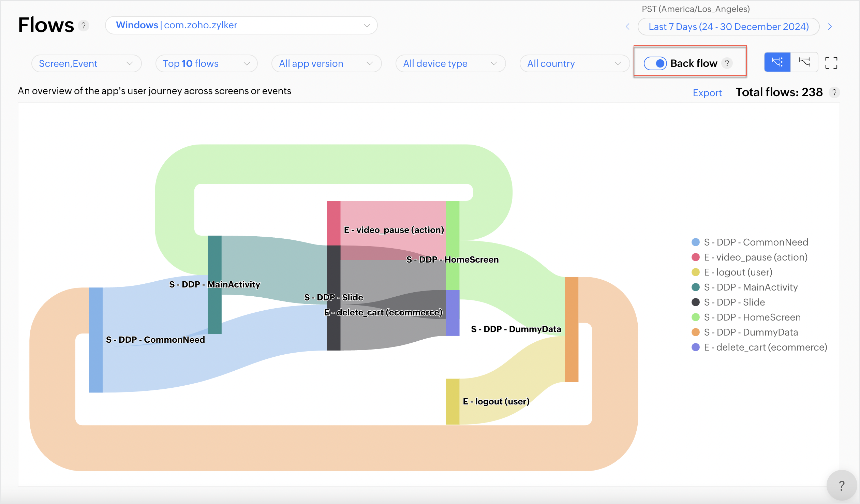Image resolution: width=860 pixels, height=504 pixels.
Task: Toggle the Back flow switch
Action: pyautogui.click(x=655, y=63)
